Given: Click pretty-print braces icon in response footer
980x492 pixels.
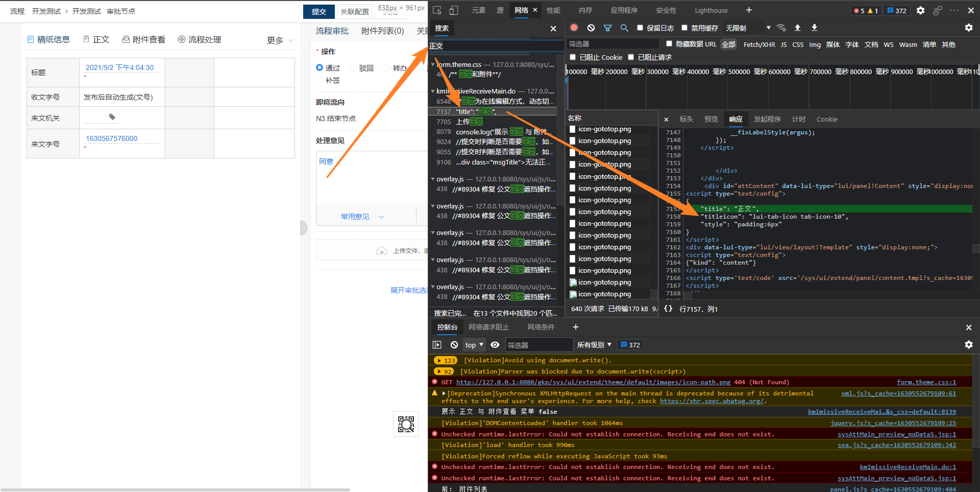Looking at the screenshot, I should point(668,309).
